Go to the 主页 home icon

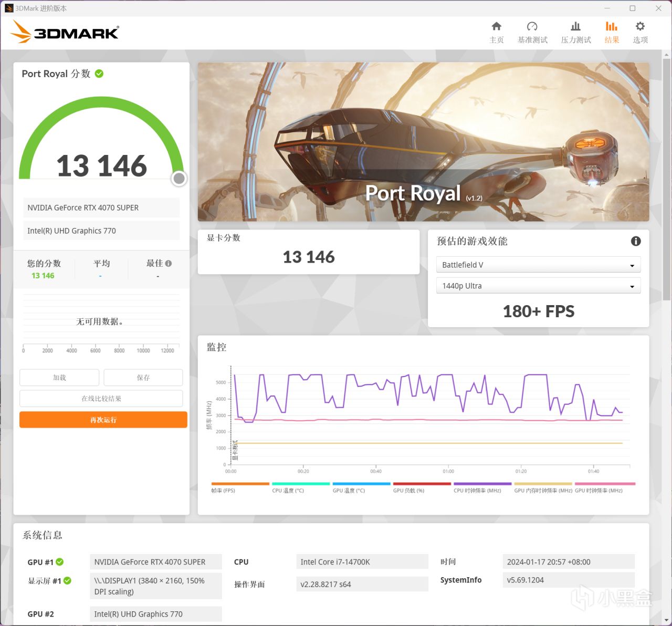pyautogui.click(x=496, y=26)
